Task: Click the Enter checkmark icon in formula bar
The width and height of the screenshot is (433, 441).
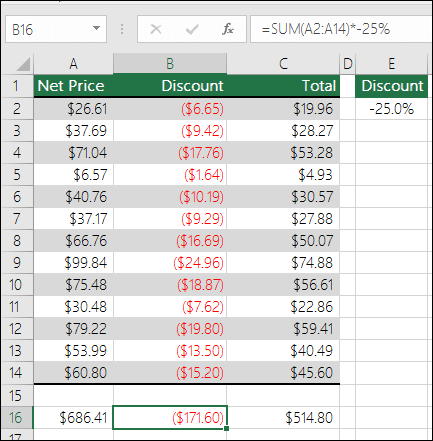Action: [192, 29]
